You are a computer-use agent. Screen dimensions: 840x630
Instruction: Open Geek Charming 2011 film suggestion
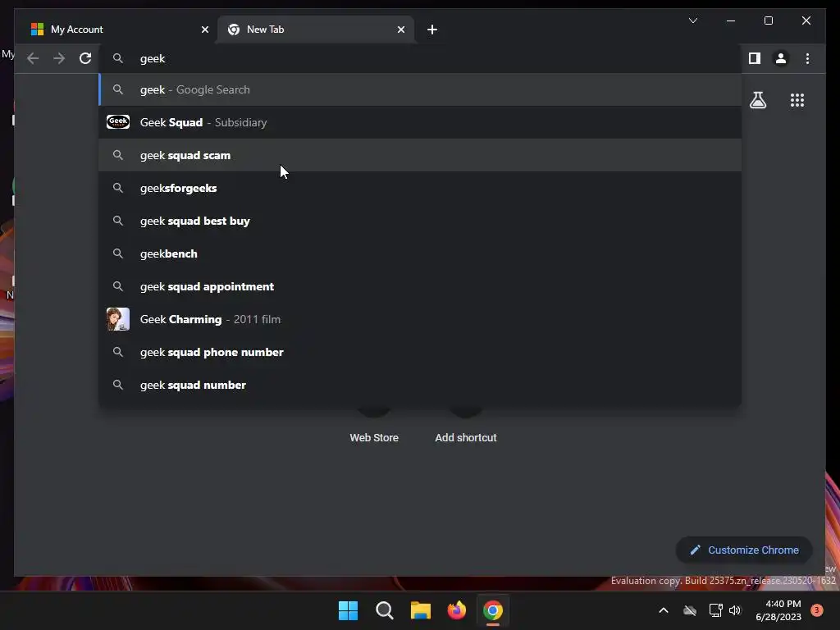[x=421, y=319]
